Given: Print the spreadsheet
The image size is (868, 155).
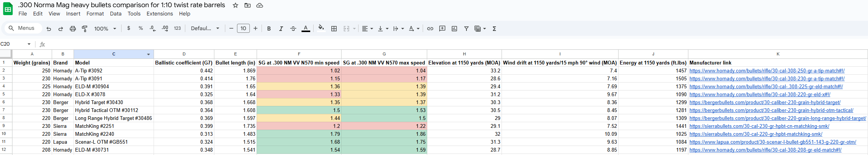Looking at the screenshot, I should (x=73, y=29).
